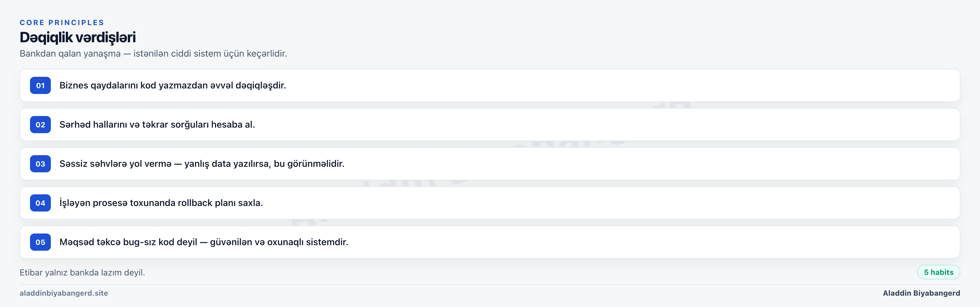Click text 'güvənilən və oxunaqlı sistemdir'

coord(279,242)
